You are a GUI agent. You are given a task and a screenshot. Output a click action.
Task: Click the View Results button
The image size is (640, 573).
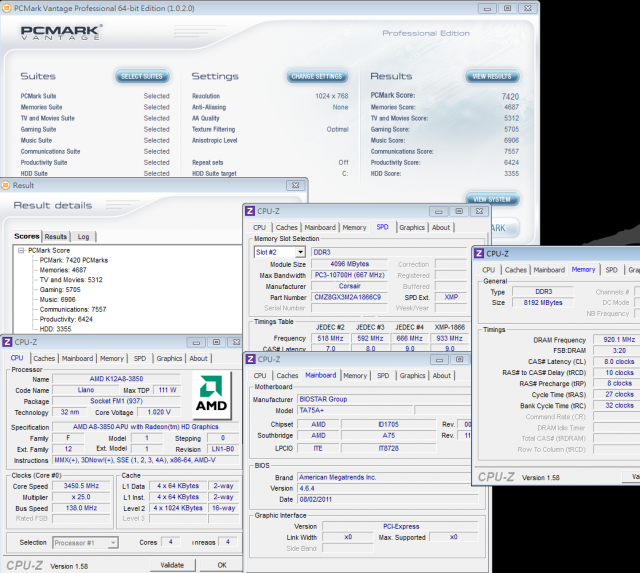492,76
